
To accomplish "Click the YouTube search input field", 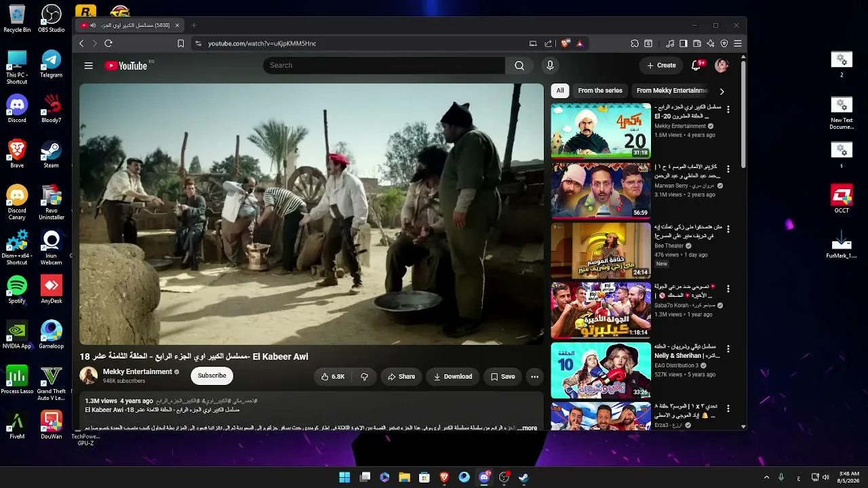I will point(384,66).
